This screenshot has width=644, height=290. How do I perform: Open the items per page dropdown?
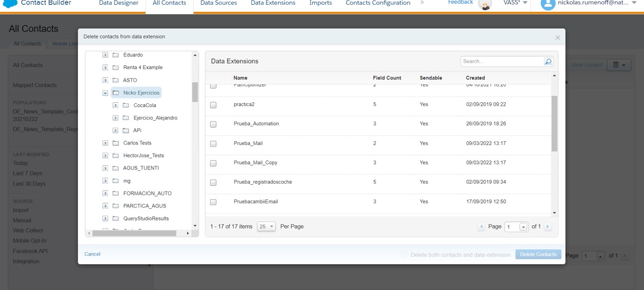(266, 227)
